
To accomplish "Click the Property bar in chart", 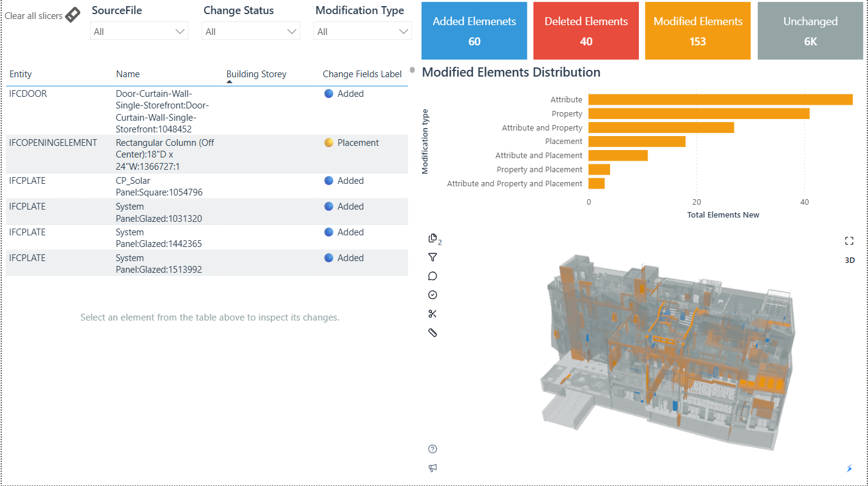I will (699, 113).
